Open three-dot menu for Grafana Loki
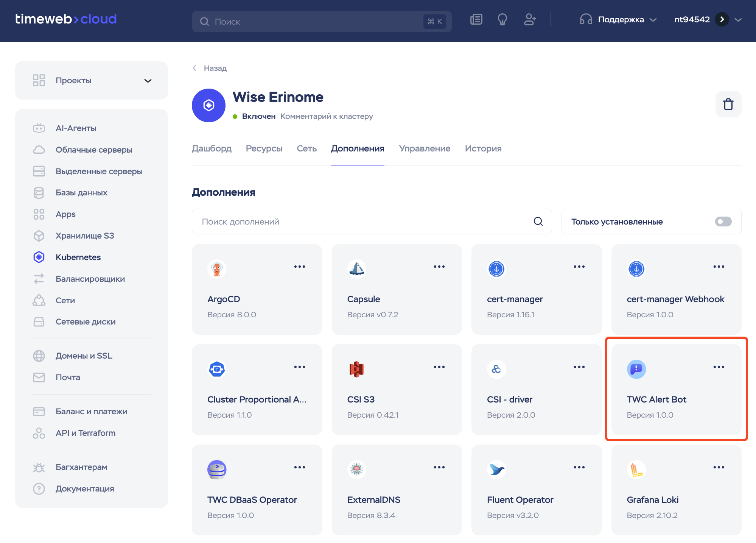Viewport: 756px width, 543px height. (719, 467)
